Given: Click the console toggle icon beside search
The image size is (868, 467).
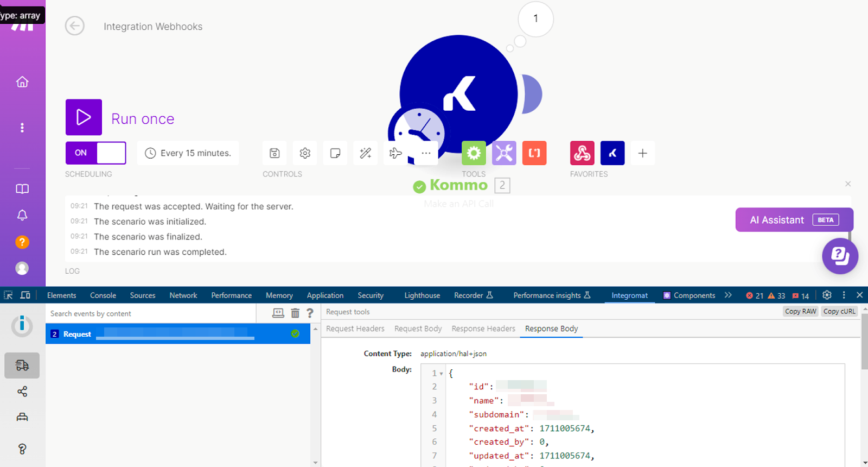Looking at the screenshot, I should (278, 313).
